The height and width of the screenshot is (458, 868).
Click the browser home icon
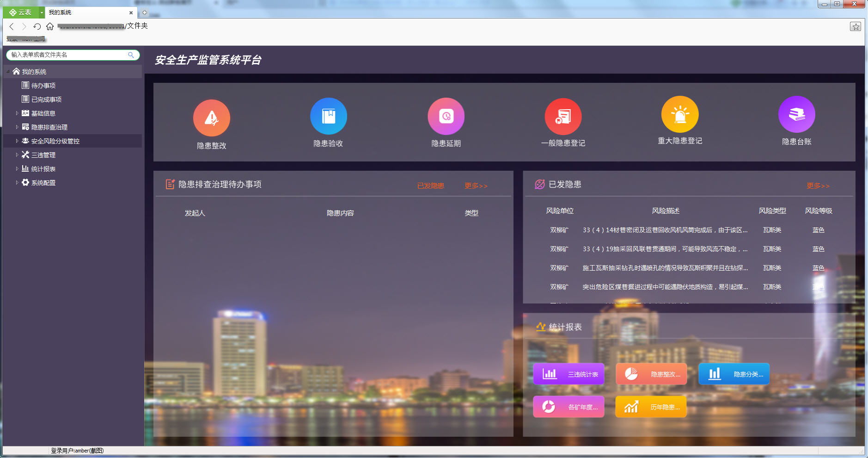(49, 26)
